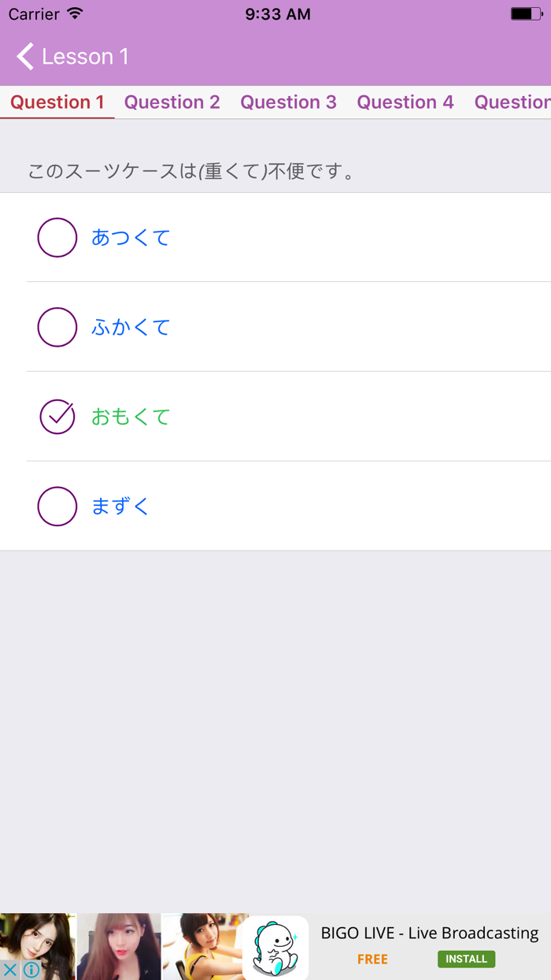The width and height of the screenshot is (551, 980).
Task: Switch to the Question 2 tab
Action: [172, 102]
